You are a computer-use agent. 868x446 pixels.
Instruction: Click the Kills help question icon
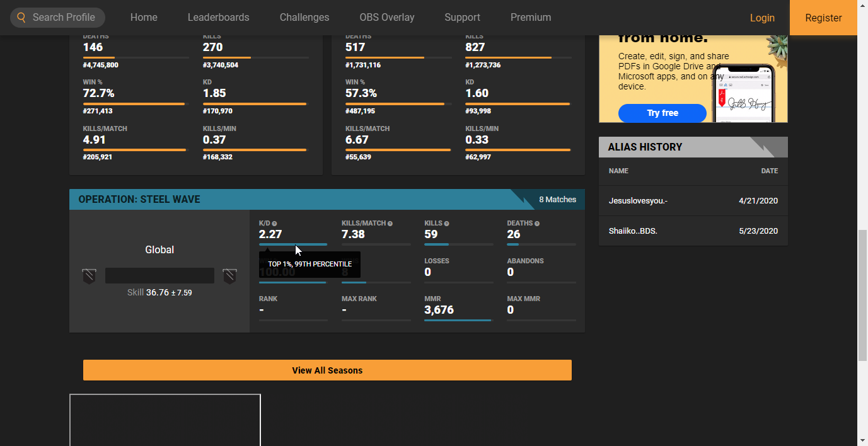[x=446, y=224]
